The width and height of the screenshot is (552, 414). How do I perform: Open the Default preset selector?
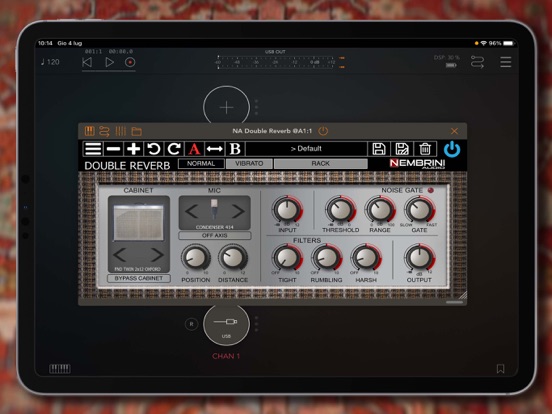306,149
